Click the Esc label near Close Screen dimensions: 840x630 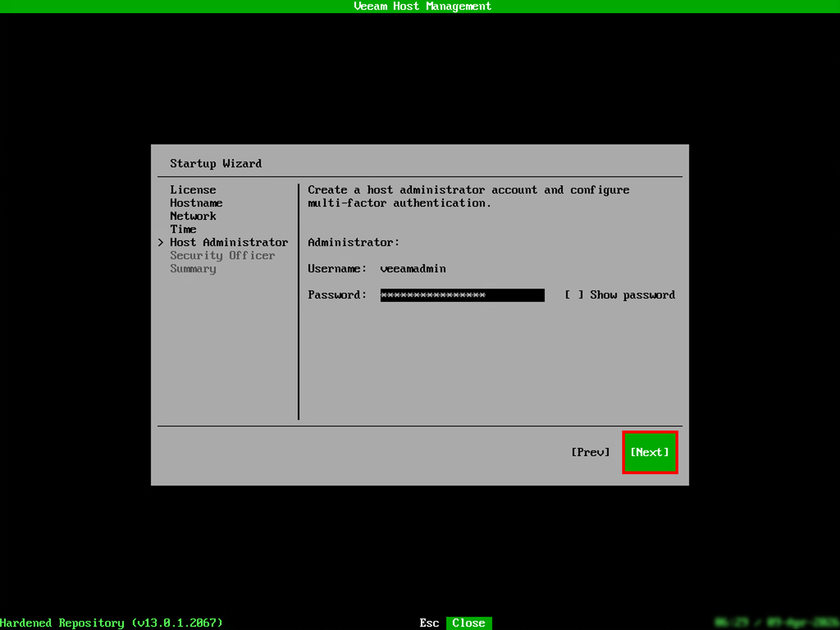point(429,623)
